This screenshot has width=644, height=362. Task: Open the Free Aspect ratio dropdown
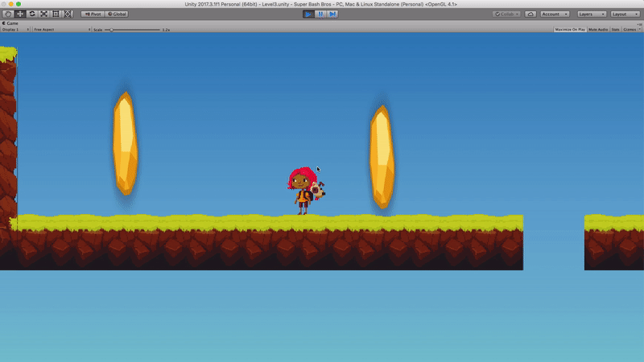[x=60, y=30]
